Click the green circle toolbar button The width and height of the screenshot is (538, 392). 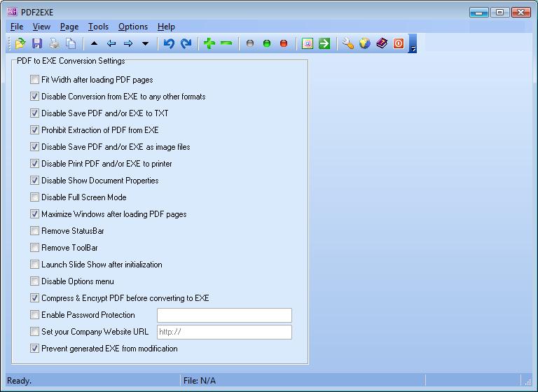tap(267, 43)
